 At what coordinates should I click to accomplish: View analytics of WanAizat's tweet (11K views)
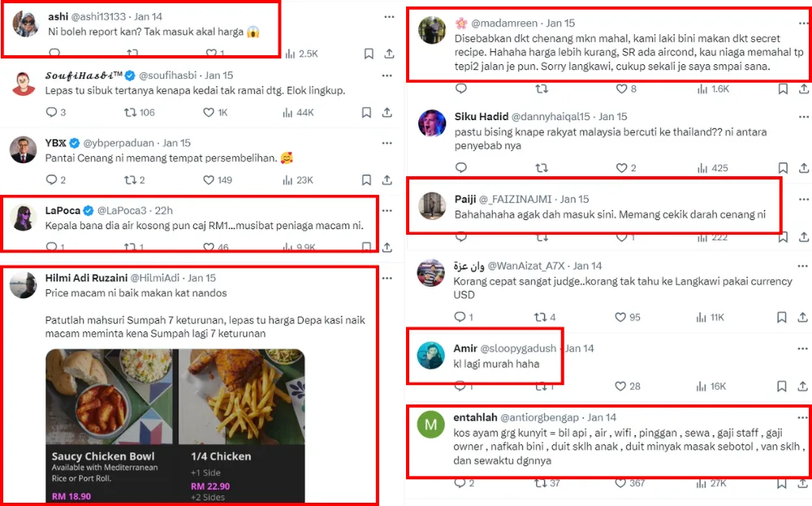pos(698,318)
